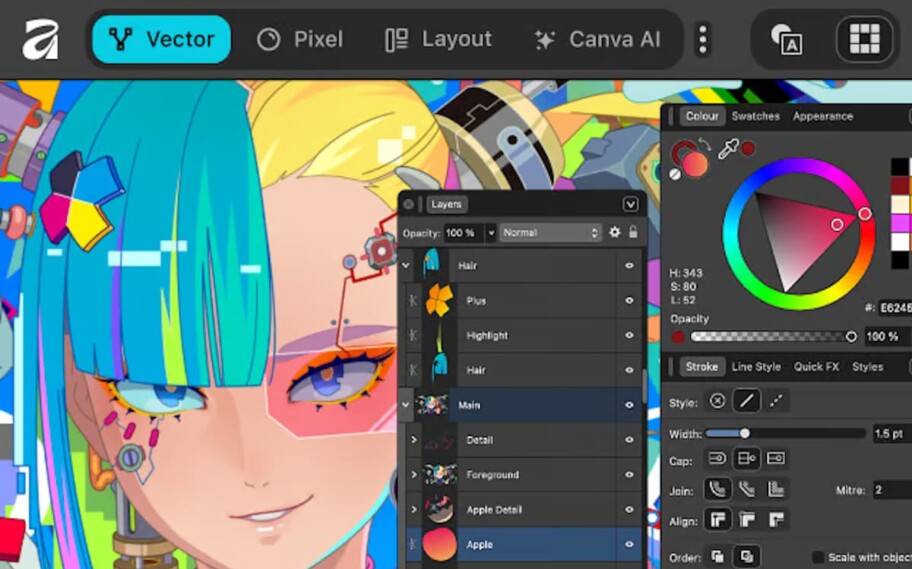Viewport: 912px width, 569px height.
Task: Hide the Apple Detail layer
Action: tap(629, 510)
